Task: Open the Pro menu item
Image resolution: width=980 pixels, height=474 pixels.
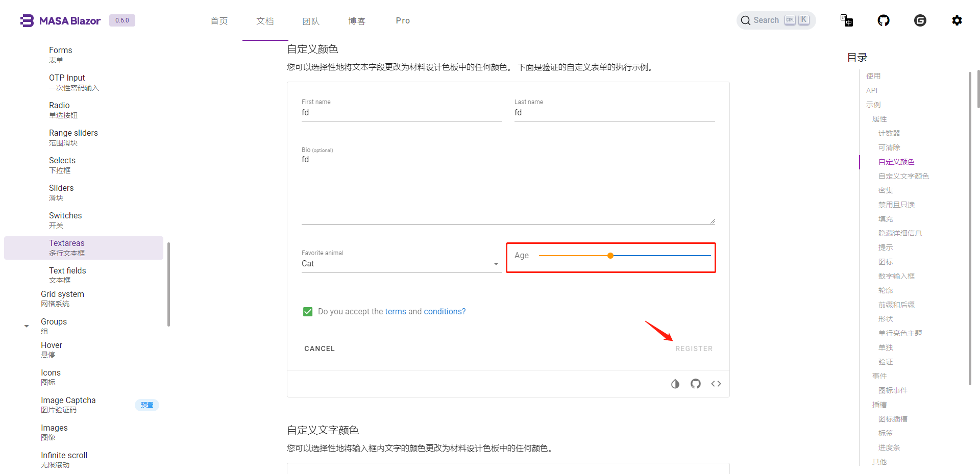Action: 403,20
